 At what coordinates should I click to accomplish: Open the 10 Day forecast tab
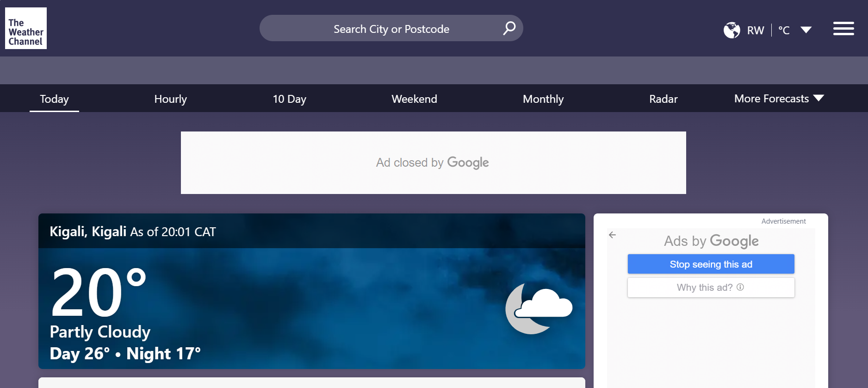point(289,99)
